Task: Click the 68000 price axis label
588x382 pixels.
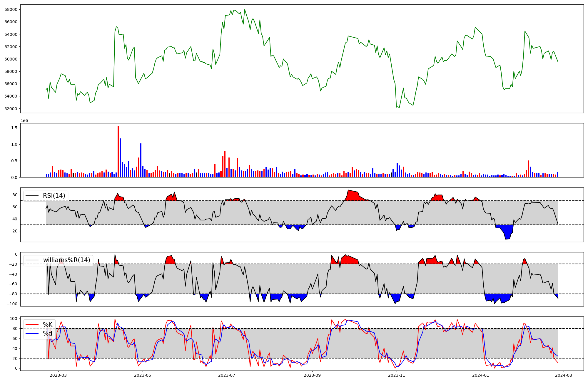Action: point(11,9)
